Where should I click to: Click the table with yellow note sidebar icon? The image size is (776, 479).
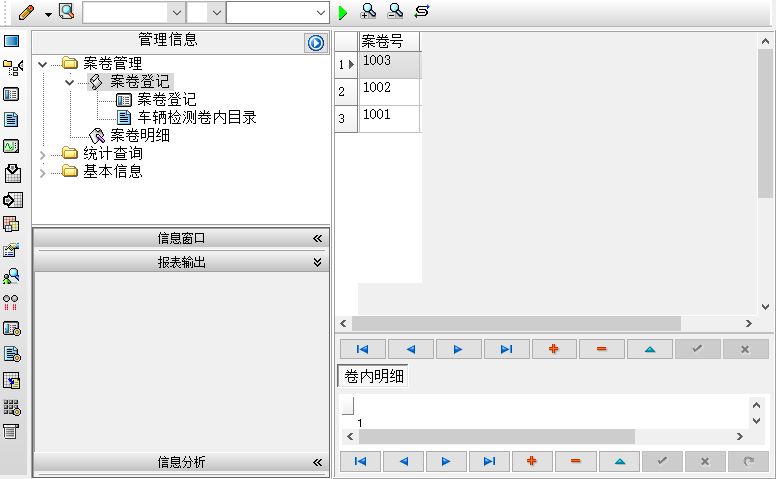point(12,381)
